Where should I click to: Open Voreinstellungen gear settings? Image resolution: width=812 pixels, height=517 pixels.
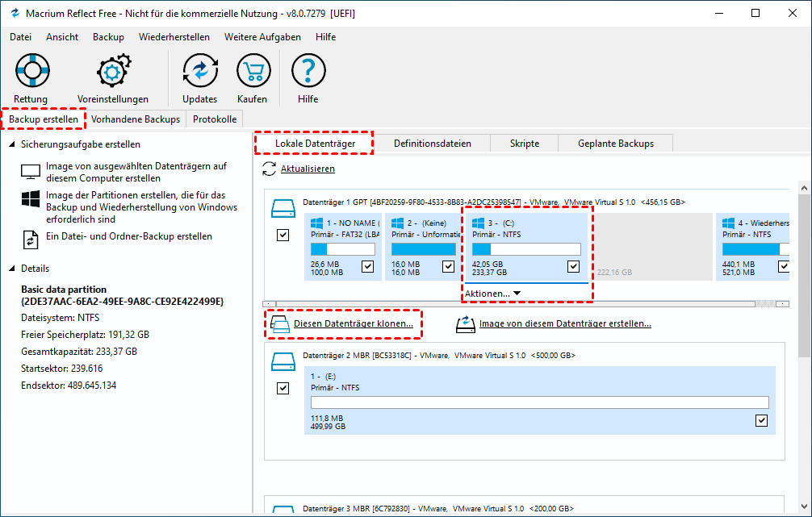[x=114, y=70]
